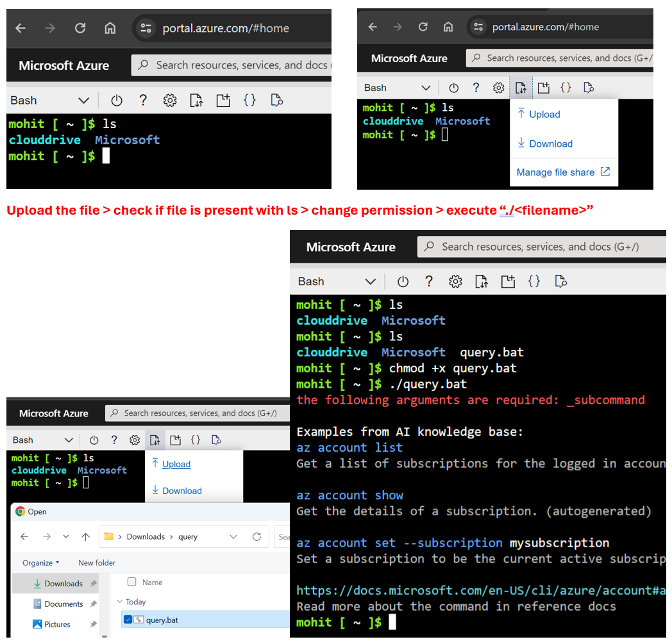Click docs.microsoft.com link in terminal output

481,590
